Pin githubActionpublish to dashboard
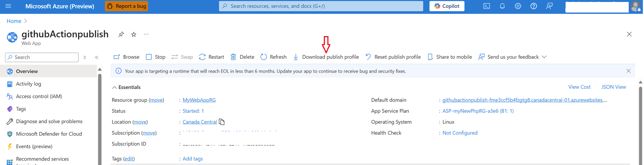The width and height of the screenshot is (644, 165). point(121,34)
